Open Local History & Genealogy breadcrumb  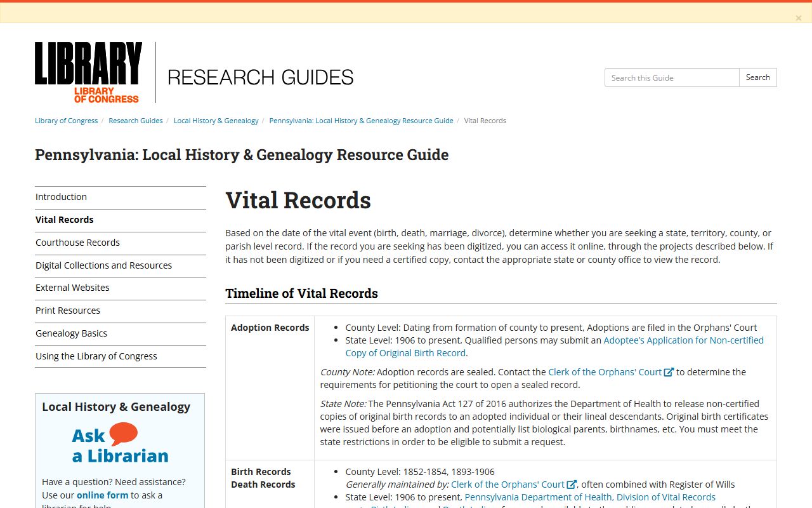coord(216,121)
